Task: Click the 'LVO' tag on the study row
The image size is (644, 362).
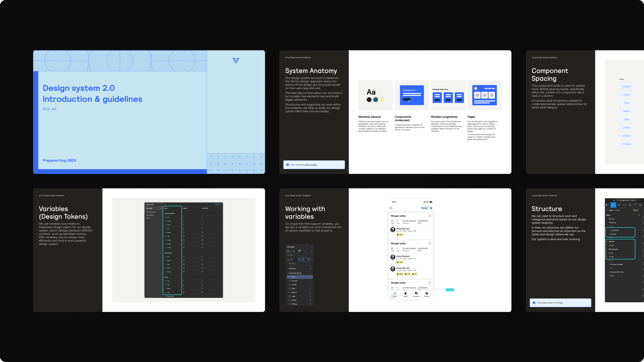Action: (408, 274)
